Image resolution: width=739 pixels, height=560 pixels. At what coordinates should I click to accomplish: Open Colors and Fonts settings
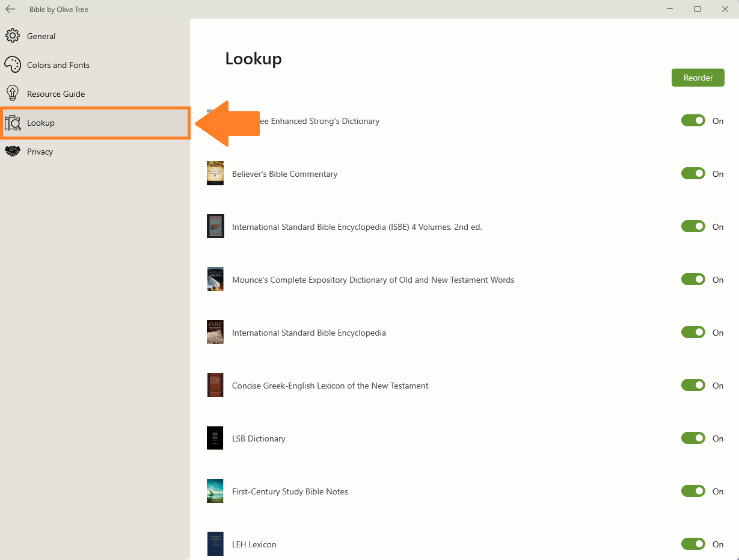(95, 65)
